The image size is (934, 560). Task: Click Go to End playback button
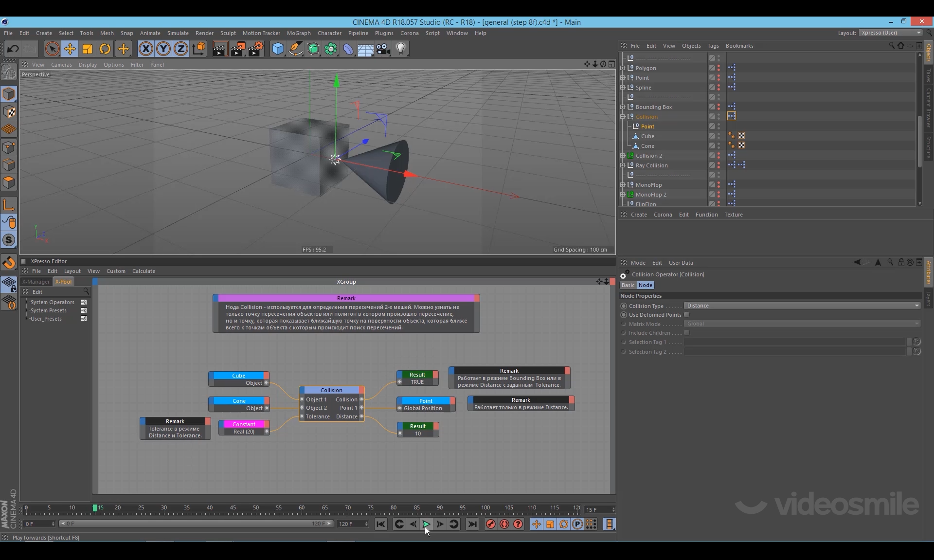click(472, 524)
